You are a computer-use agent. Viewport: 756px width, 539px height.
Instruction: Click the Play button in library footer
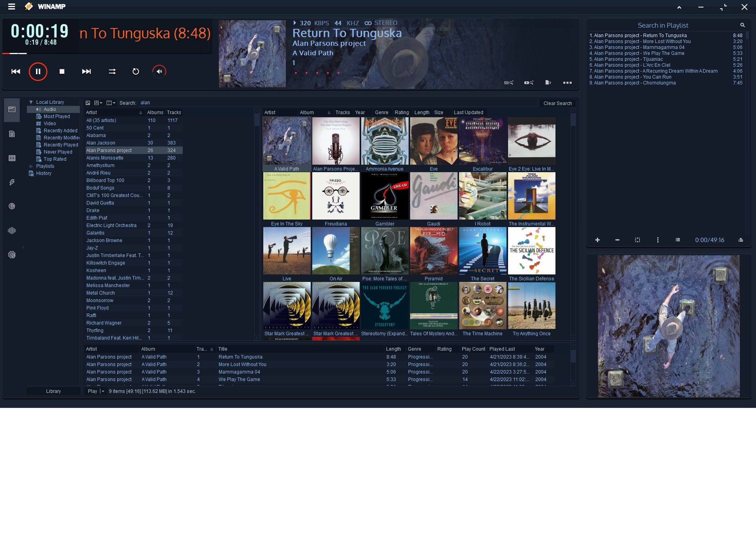click(92, 391)
